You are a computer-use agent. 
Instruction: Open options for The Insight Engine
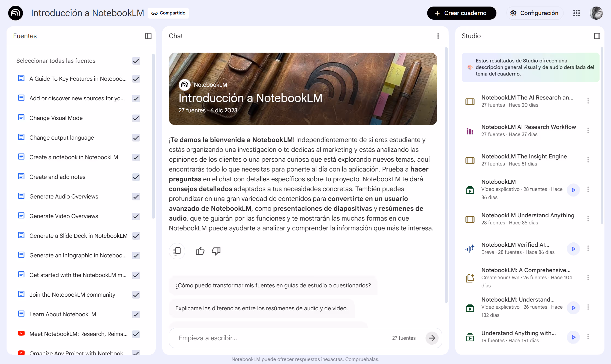[x=588, y=160]
